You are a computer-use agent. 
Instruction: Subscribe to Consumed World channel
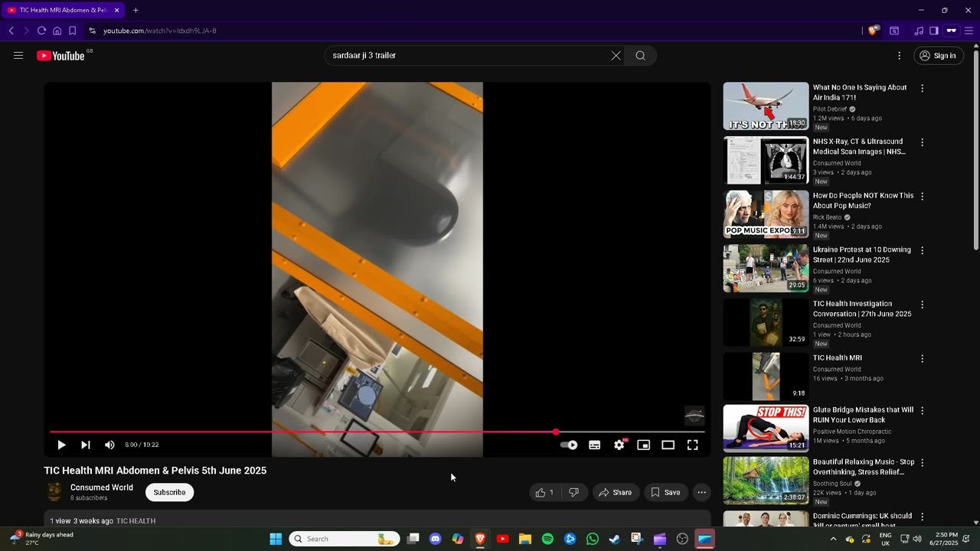pyautogui.click(x=169, y=492)
